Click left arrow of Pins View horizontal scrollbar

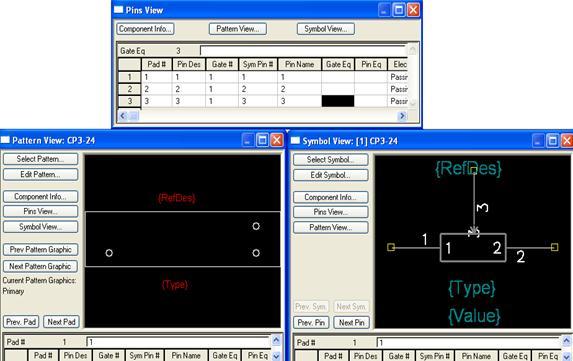[123, 116]
